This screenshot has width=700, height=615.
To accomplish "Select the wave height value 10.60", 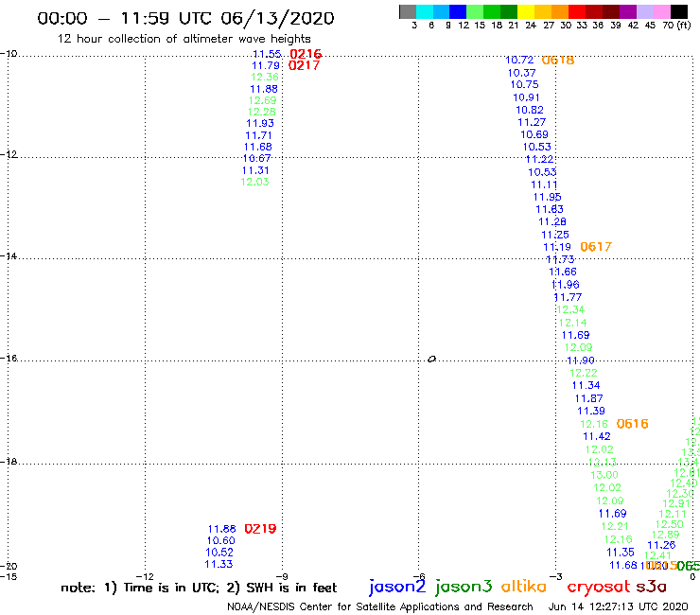I will [220, 540].
